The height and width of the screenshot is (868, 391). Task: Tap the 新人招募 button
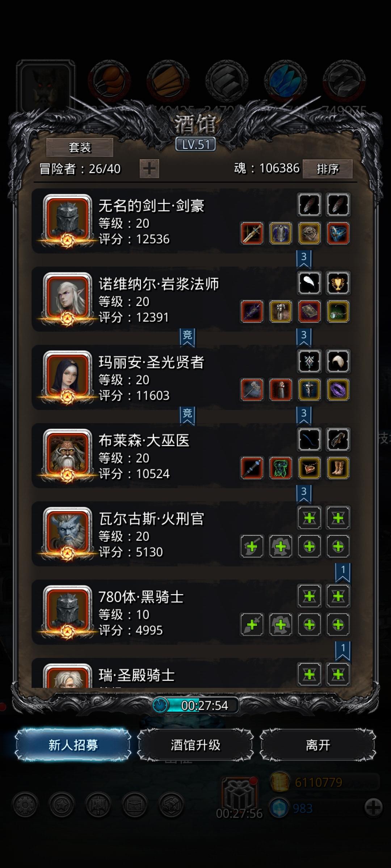(x=73, y=745)
